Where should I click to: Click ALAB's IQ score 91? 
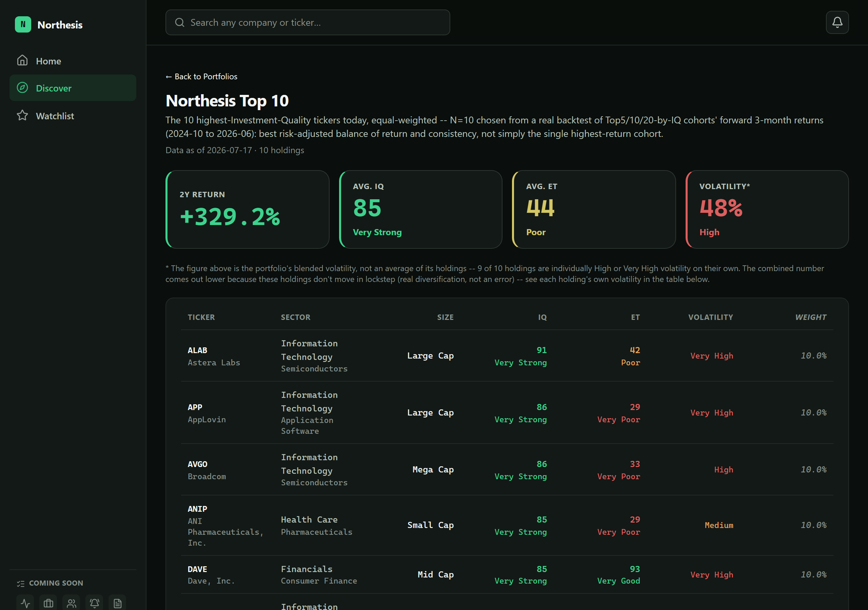point(542,350)
